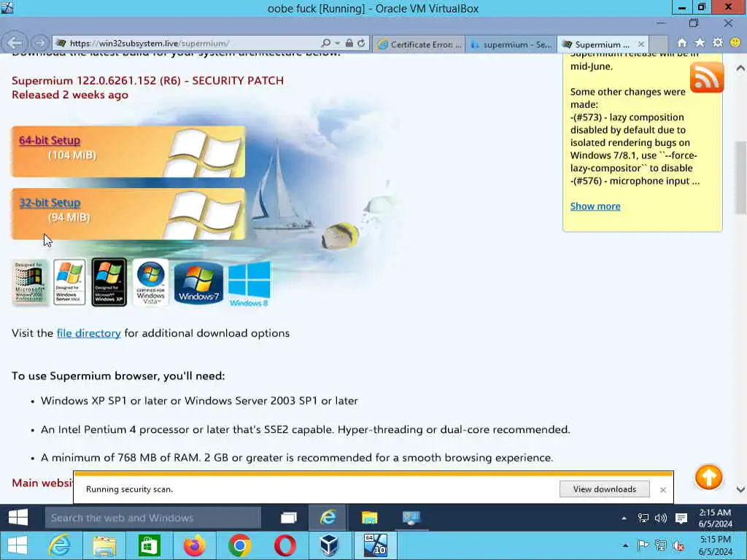Viewport: 747px width, 560px height.
Task: Click the guest network tray icon
Action: click(x=643, y=518)
